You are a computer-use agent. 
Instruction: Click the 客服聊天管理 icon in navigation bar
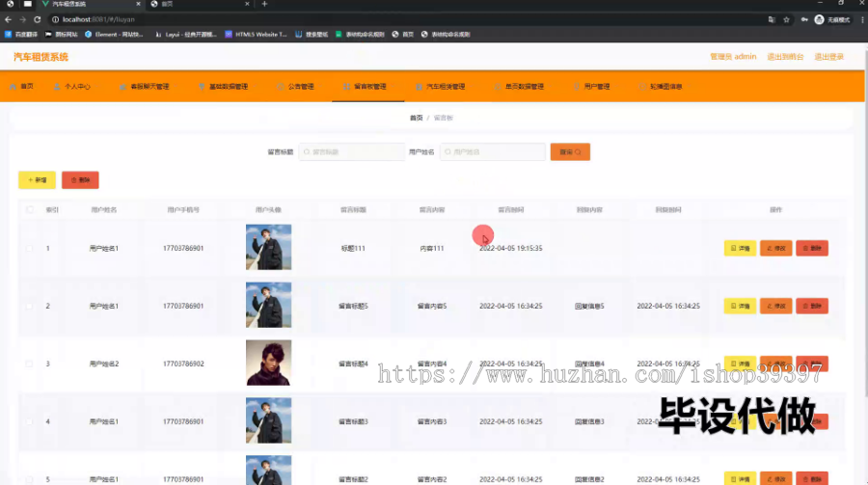pos(122,87)
